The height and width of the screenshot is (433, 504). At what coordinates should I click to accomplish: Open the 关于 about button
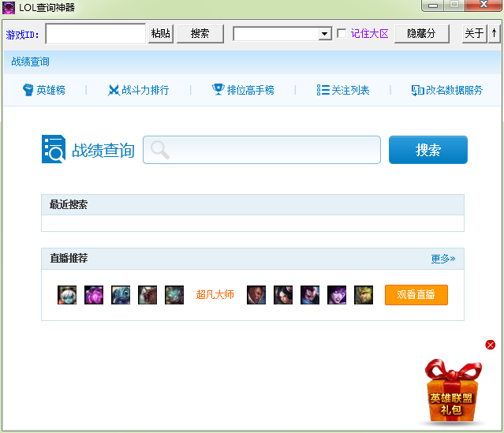(475, 33)
